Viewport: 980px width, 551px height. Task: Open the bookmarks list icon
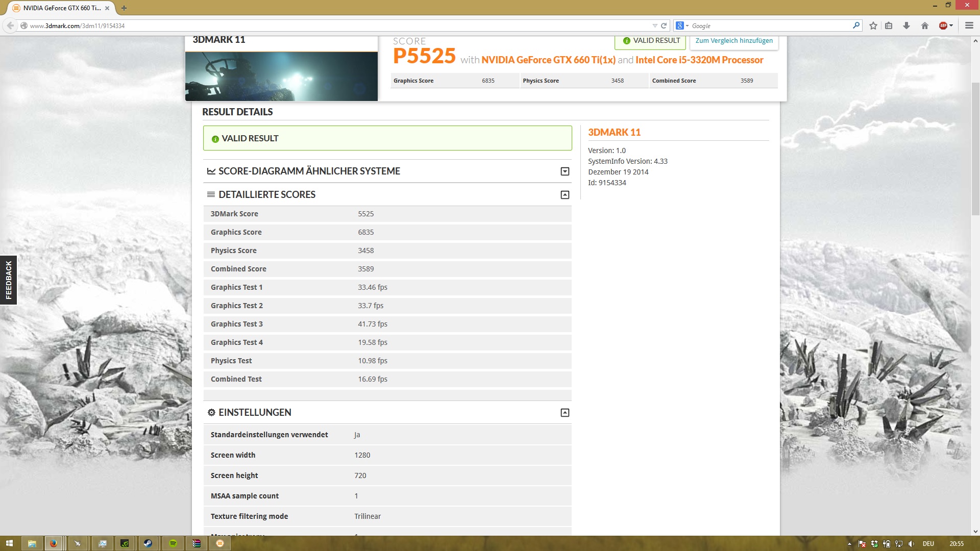point(889,26)
